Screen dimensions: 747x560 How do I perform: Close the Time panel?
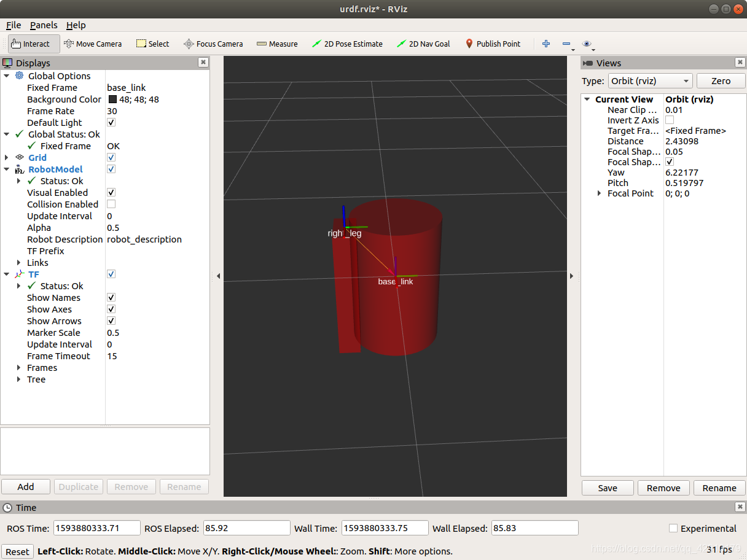(x=740, y=507)
